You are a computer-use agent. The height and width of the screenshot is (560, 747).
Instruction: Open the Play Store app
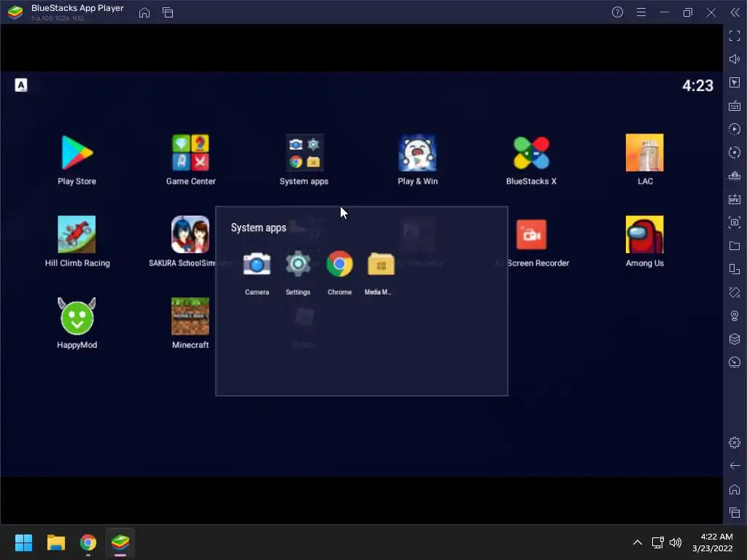click(x=77, y=153)
